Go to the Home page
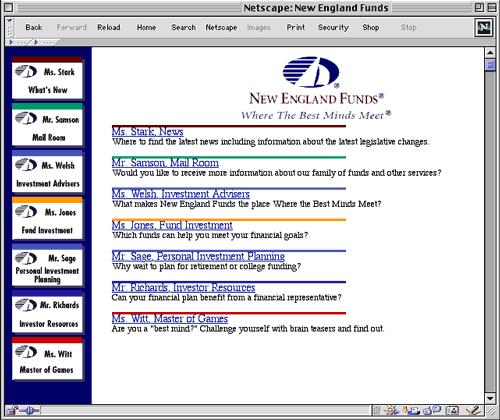Screen dimensions: 500x420 (146, 27)
